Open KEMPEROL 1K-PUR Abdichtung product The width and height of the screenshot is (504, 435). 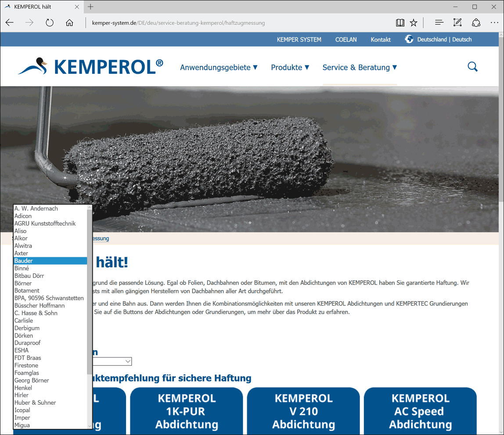187,411
